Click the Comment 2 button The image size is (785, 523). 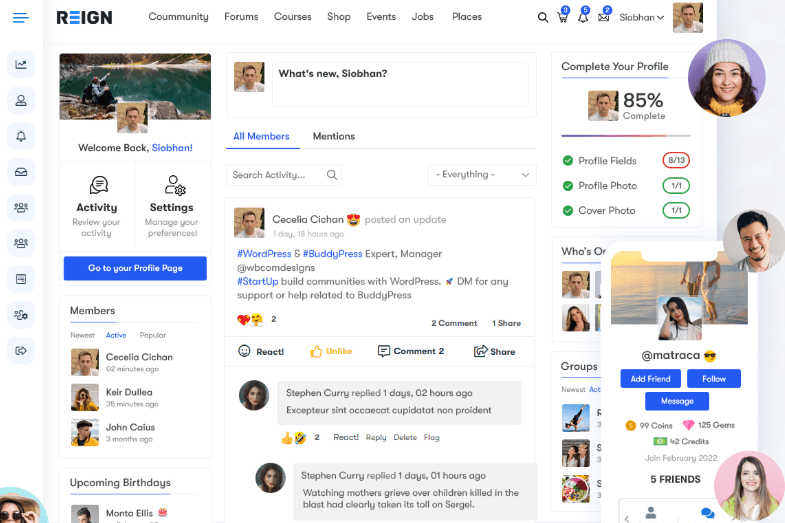pos(411,351)
